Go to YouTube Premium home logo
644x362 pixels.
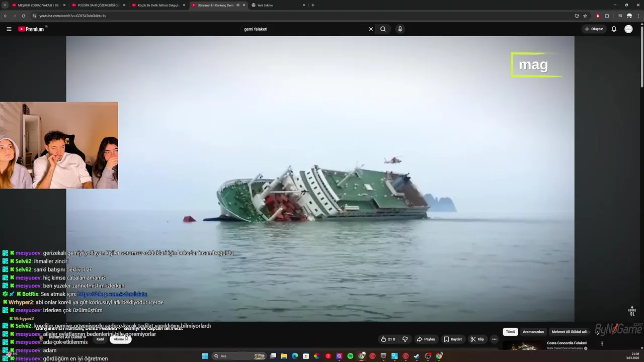pos(32,29)
